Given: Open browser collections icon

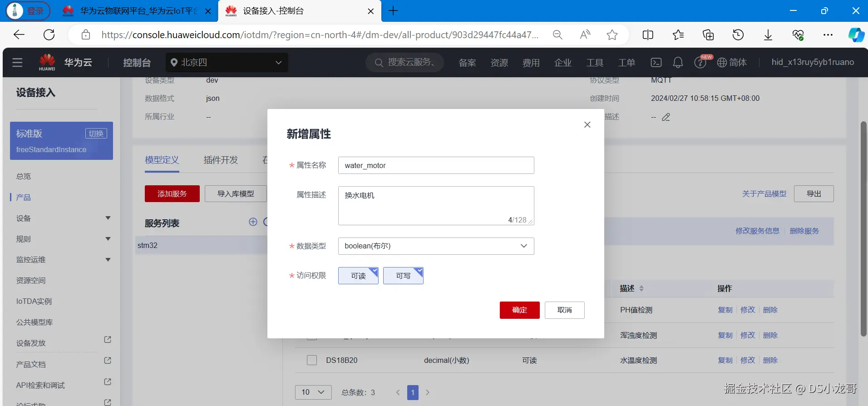Looking at the screenshot, I should click(708, 35).
